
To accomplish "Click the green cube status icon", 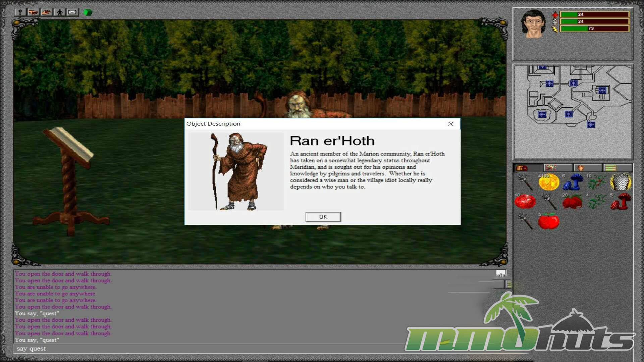I will pos(88,13).
